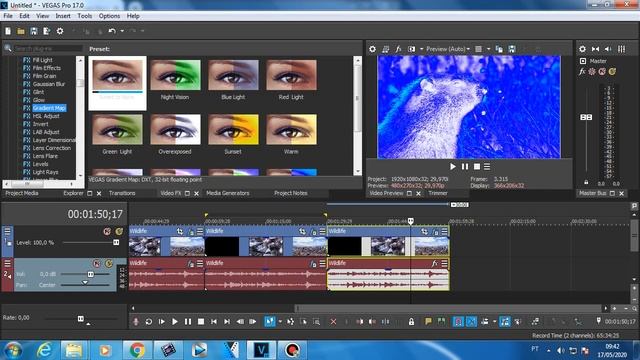Screen dimensions: 640x360
Task: Delete selection with red X icon
Action: tap(333, 322)
